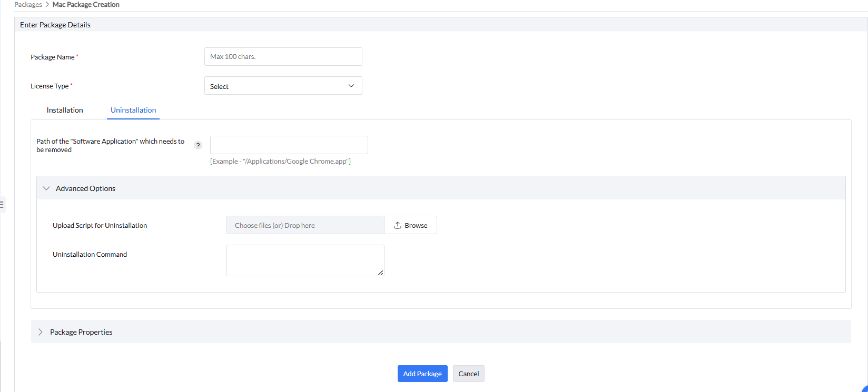Focus the Package Name text field
868x392 pixels.
point(283,57)
